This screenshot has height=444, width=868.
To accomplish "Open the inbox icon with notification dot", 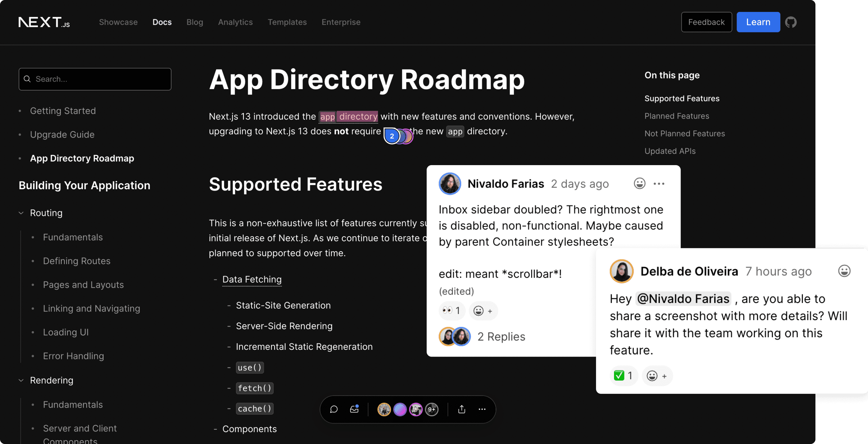I will point(354,409).
